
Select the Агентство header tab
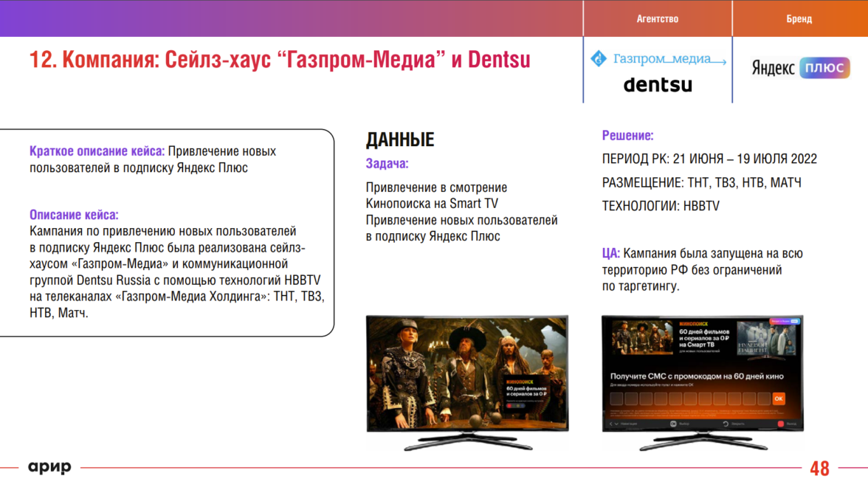[657, 18]
